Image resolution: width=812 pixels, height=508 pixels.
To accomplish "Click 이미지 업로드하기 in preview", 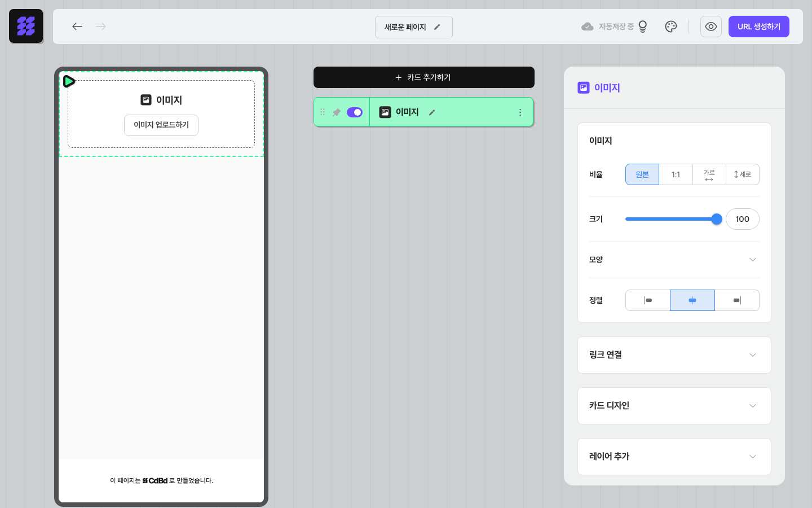I will coord(161,125).
